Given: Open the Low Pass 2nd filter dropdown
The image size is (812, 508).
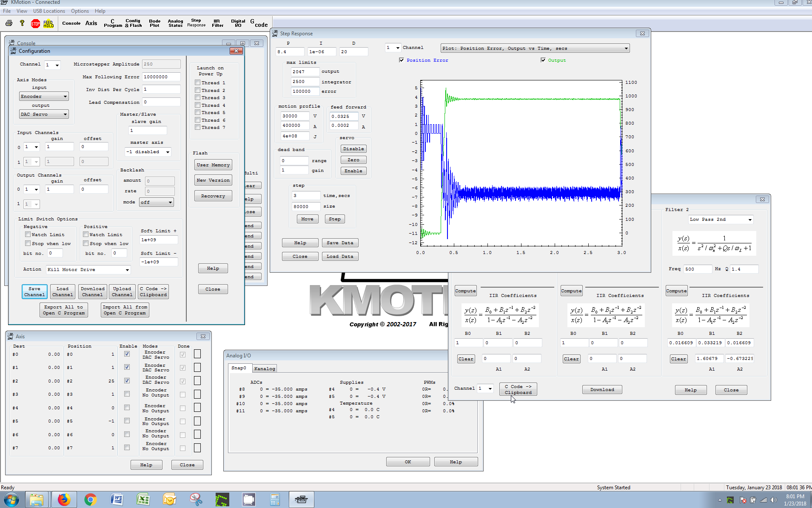Looking at the screenshot, I should pyautogui.click(x=749, y=220).
